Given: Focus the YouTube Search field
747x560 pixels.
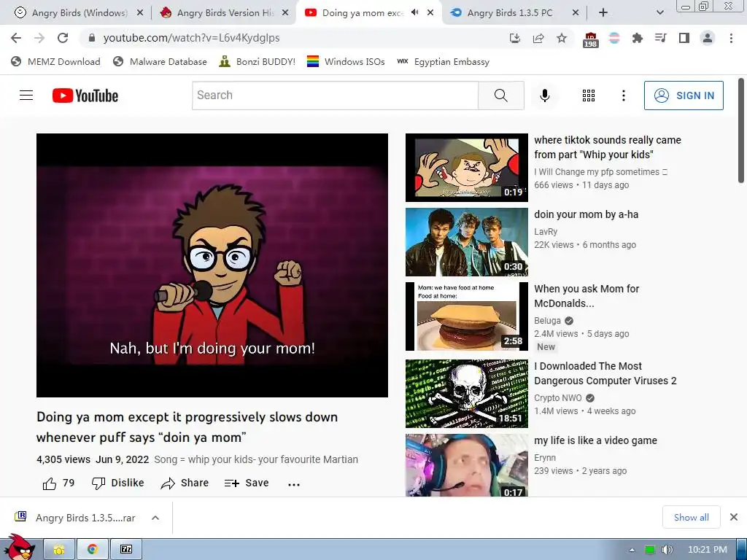Looking at the screenshot, I should [x=335, y=96].
